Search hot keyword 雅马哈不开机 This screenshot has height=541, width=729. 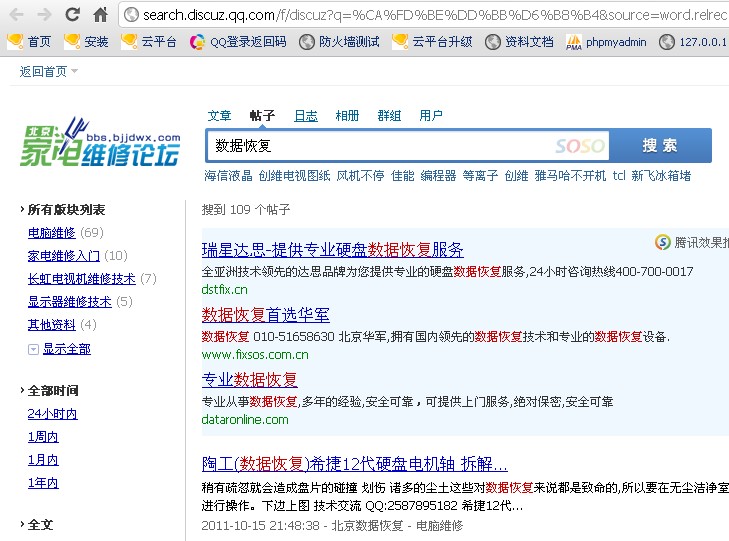click(x=570, y=176)
